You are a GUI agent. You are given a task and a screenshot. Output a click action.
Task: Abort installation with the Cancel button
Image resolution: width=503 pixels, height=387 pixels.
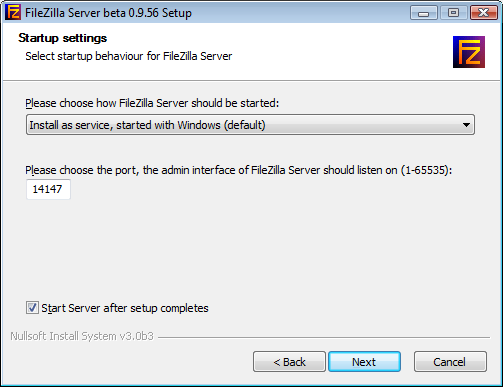point(450,362)
